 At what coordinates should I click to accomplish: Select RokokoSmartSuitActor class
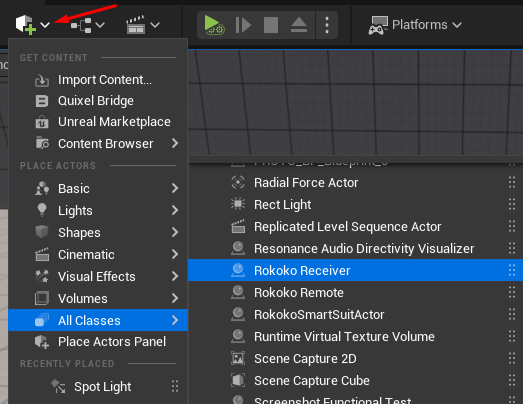pos(356,315)
